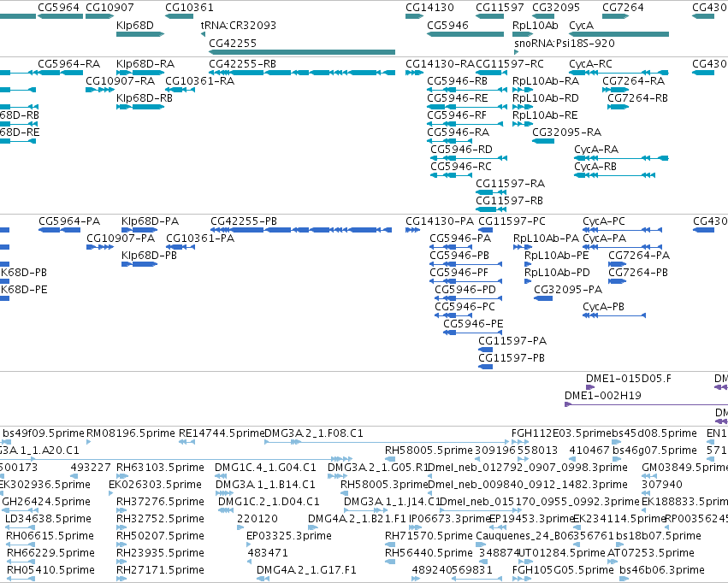Select the CycA-RB transcript label
Image resolution: width=728 pixels, height=583 pixels.
[595, 167]
